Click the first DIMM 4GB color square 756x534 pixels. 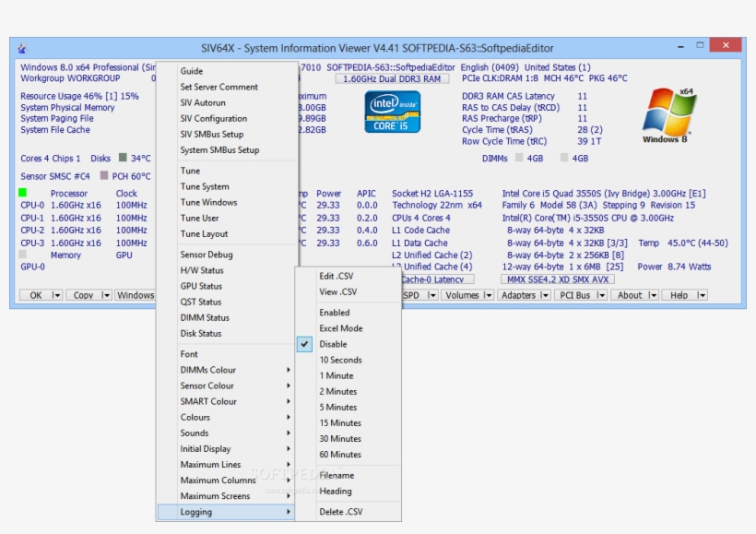519,158
